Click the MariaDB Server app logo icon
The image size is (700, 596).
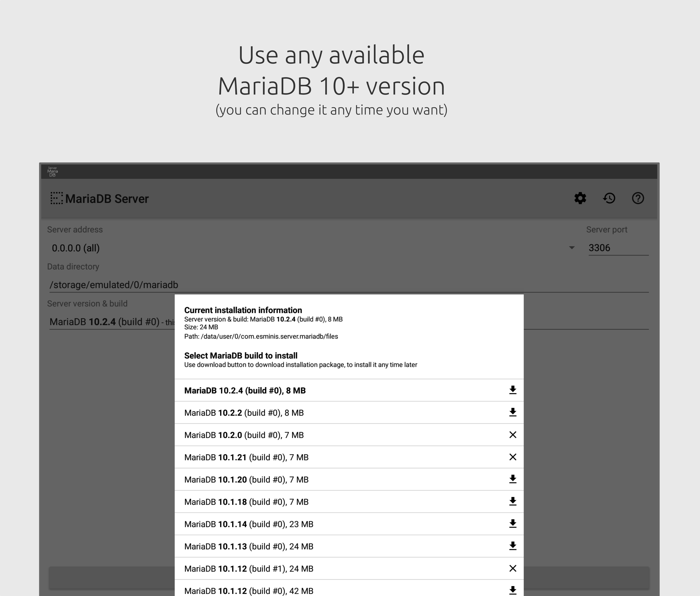(56, 198)
